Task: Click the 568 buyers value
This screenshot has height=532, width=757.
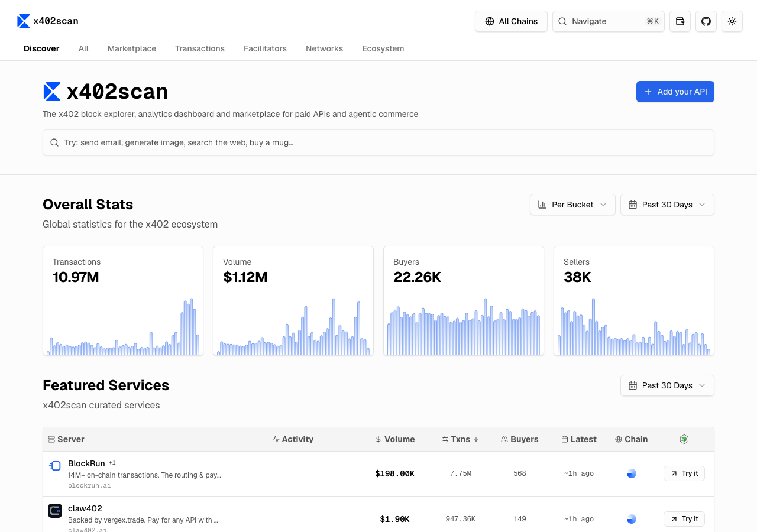Action: coord(520,473)
